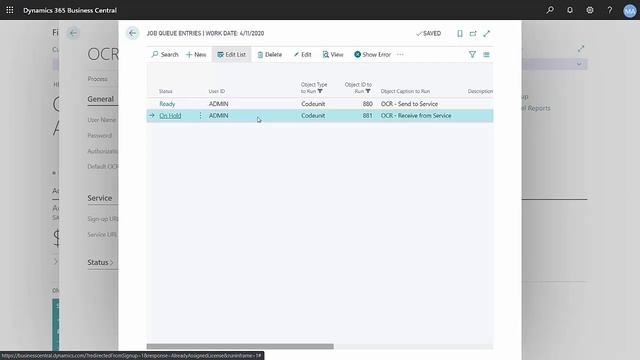Open the On Hold status link
This screenshot has height=360, width=640.
point(170,116)
